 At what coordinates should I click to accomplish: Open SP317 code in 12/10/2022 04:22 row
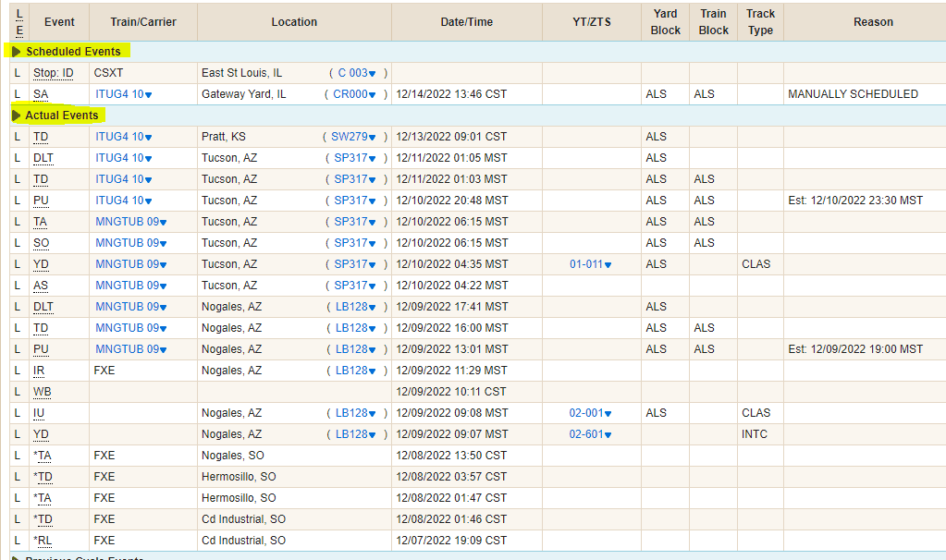(355, 286)
